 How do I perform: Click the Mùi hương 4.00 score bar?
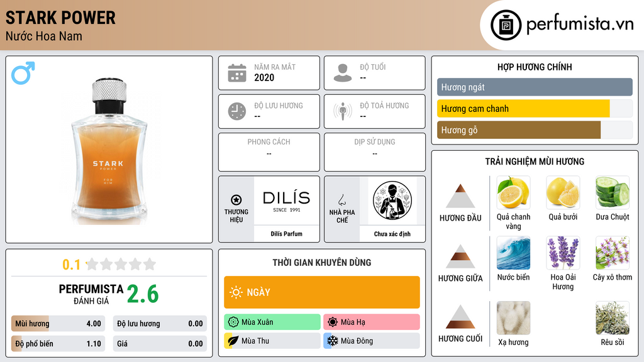coord(58,324)
